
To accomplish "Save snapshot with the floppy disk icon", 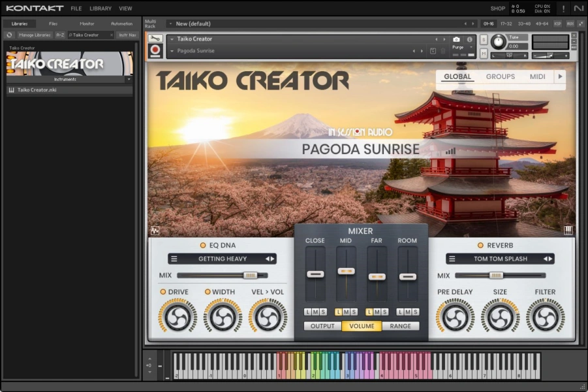I will pos(433,51).
